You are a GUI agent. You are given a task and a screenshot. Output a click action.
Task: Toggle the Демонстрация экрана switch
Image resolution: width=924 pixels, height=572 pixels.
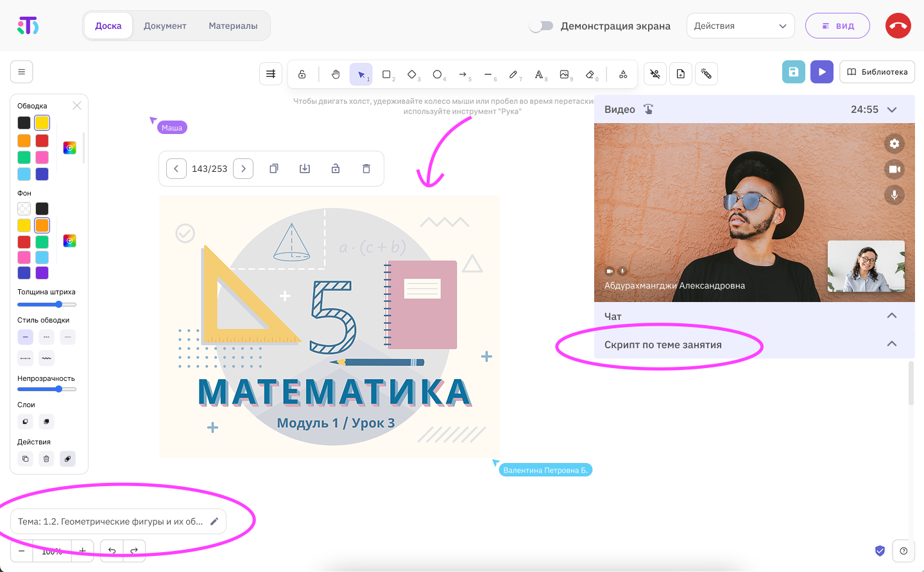pos(542,26)
